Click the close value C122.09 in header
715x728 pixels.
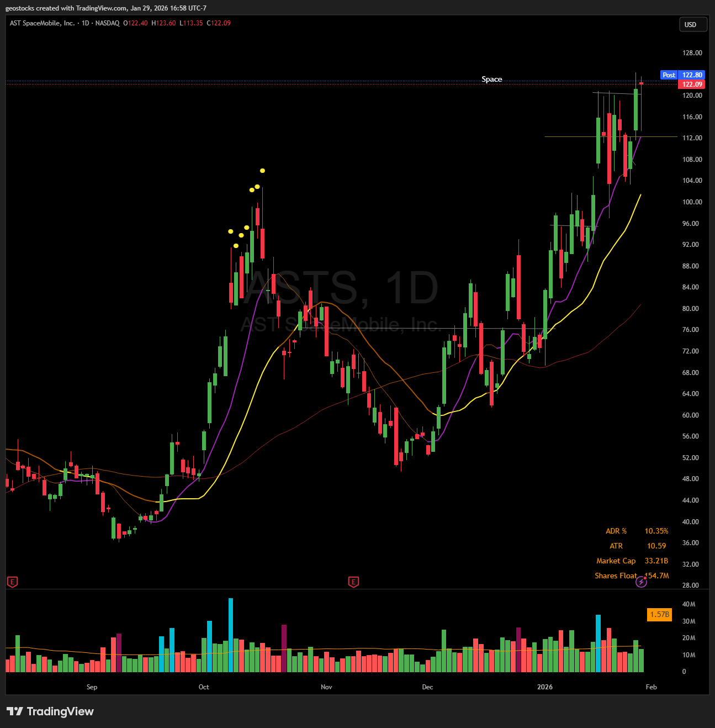[x=219, y=23]
